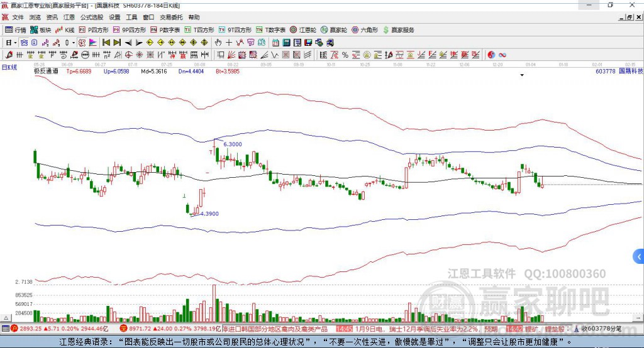
Task: Open 赢家服务 with dollar icon
Action: point(398,30)
